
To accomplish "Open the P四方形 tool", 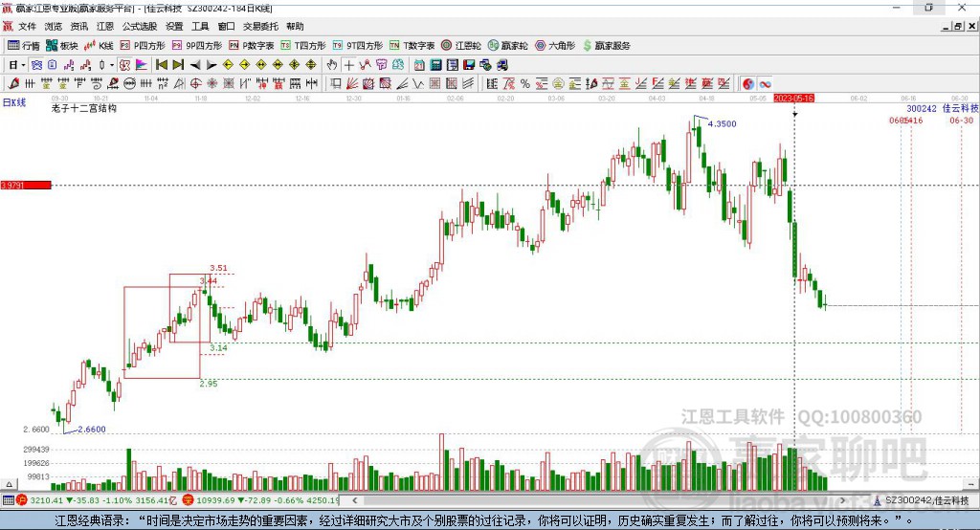I will 143,46.
